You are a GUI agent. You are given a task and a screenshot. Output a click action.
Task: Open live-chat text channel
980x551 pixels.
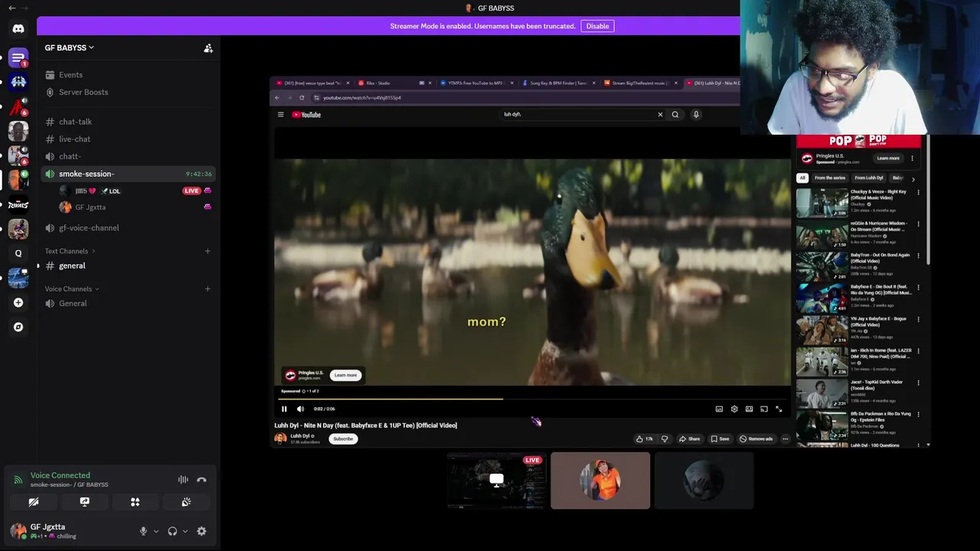[x=129, y=139]
